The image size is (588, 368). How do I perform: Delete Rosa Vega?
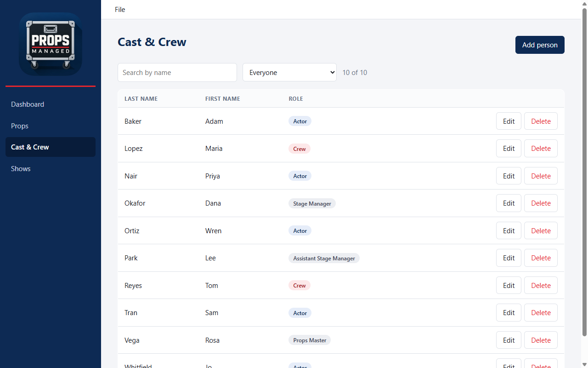tap(541, 340)
